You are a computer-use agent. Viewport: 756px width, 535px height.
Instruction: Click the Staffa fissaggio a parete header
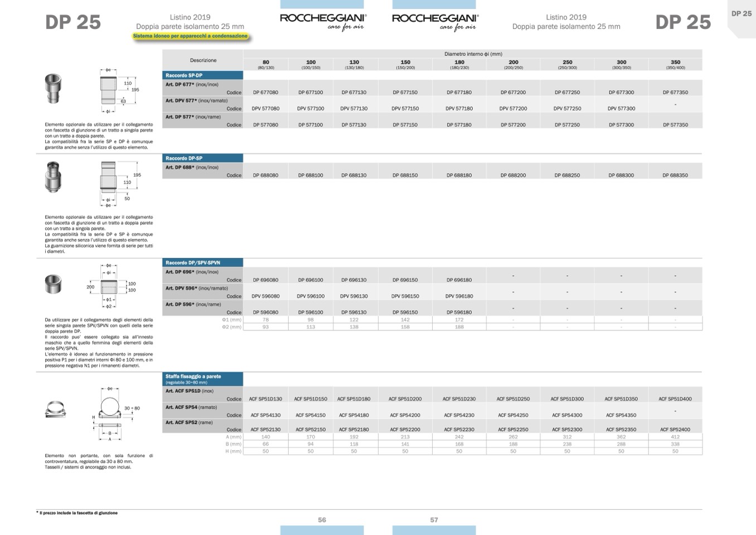tap(202, 379)
